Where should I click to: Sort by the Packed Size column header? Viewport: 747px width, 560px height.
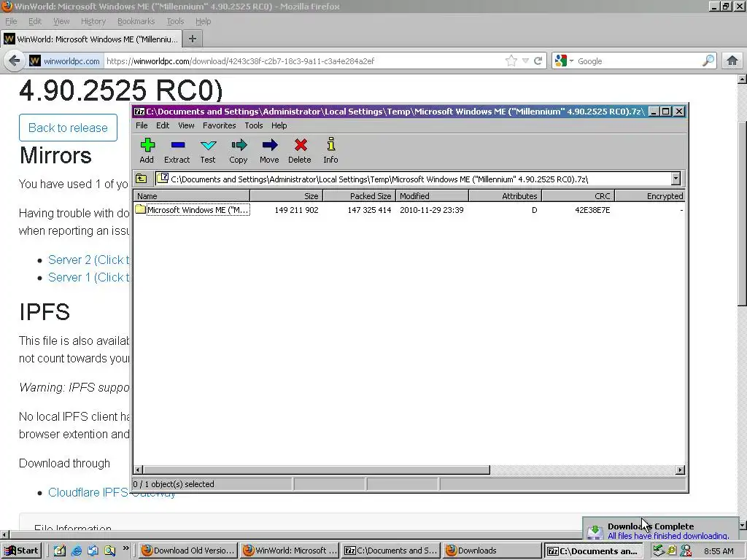pyautogui.click(x=360, y=195)
